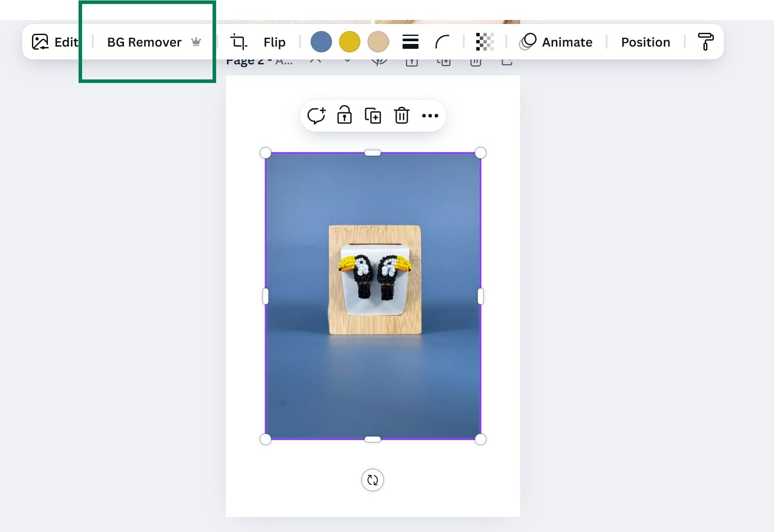
Task: Pick the blue photo color swatch
Action: 321,42
